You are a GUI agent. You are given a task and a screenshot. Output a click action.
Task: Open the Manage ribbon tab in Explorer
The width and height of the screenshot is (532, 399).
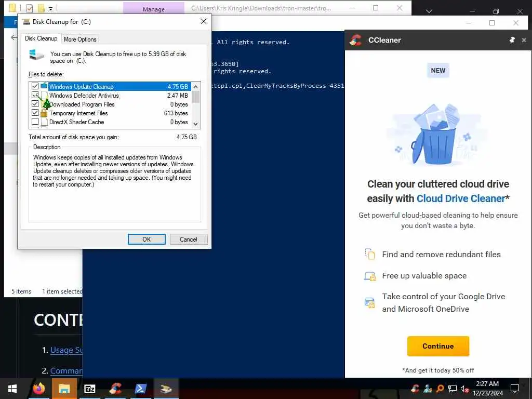(154, 9)
